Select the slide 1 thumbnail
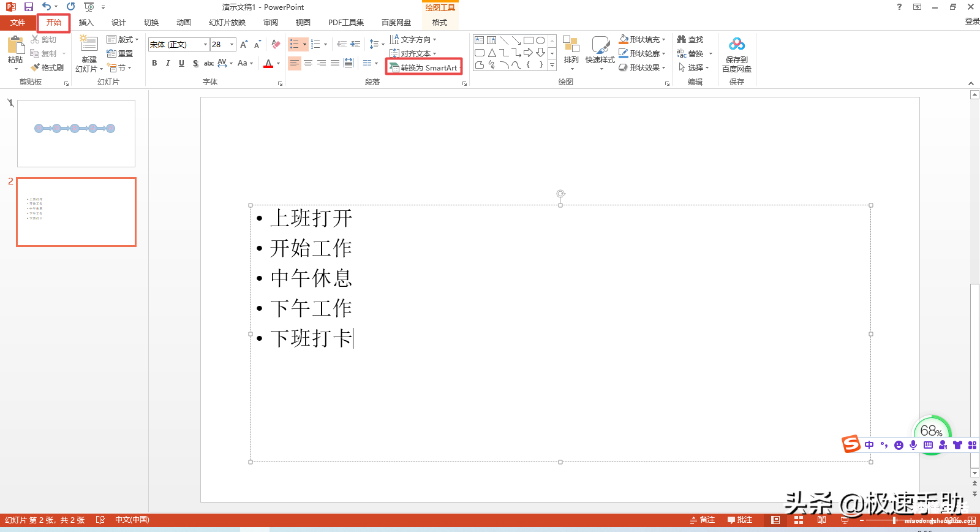This screenshot has width=980, height=532. [x=76, y=134]
